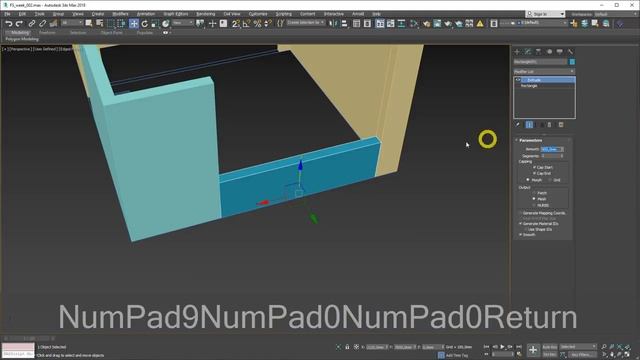Click the Mirror tool icon
The image size is (640, 360).
333,24
